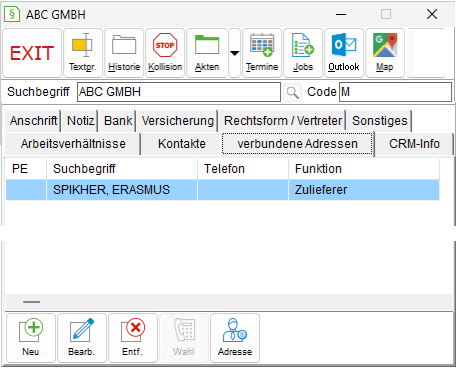The height and width of the screenshot is (369, 457).
Task: Sort by the Suchbegriff column header
Action: click(x=122, y=169)
